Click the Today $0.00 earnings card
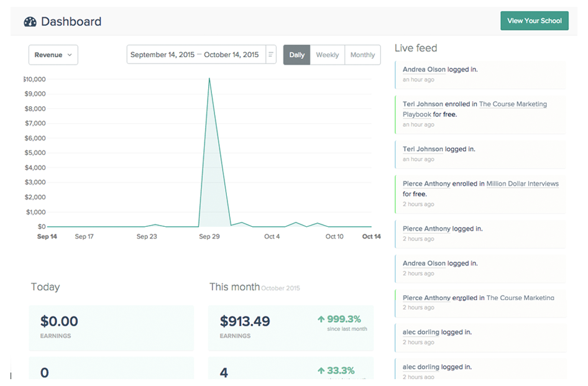Image resolution: width=588 pixels, height=386 pixels. coord(111,326)
